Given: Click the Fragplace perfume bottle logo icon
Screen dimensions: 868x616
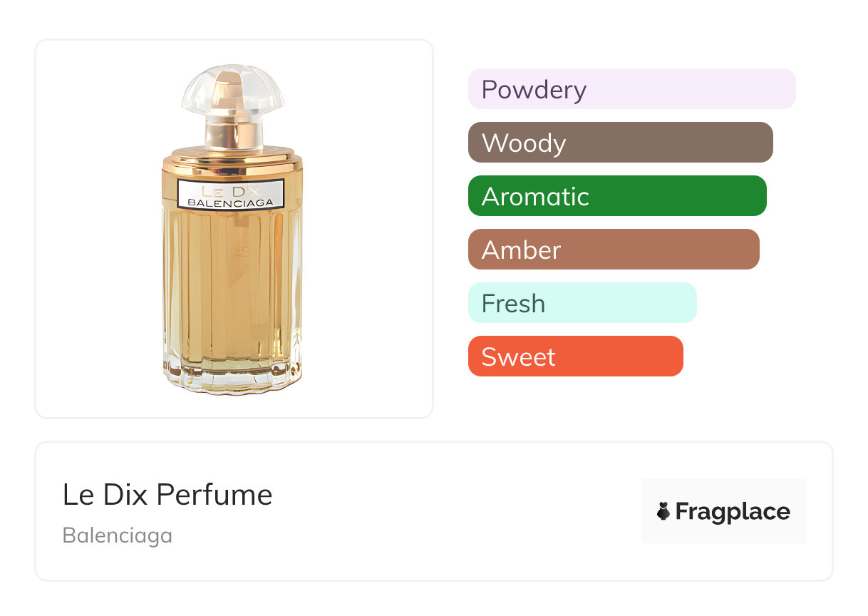Looking at the screenshot, I should [663, 511].
